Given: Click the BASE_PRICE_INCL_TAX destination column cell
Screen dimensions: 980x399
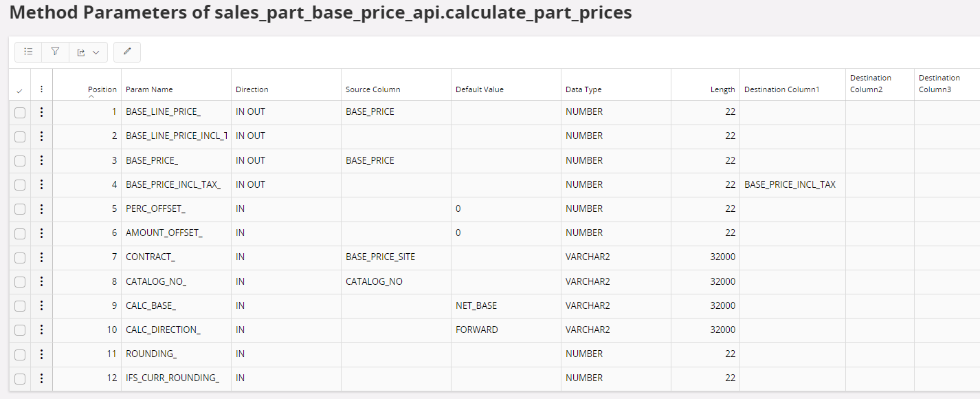Looking at the screenshot, I should coord(790,184).
